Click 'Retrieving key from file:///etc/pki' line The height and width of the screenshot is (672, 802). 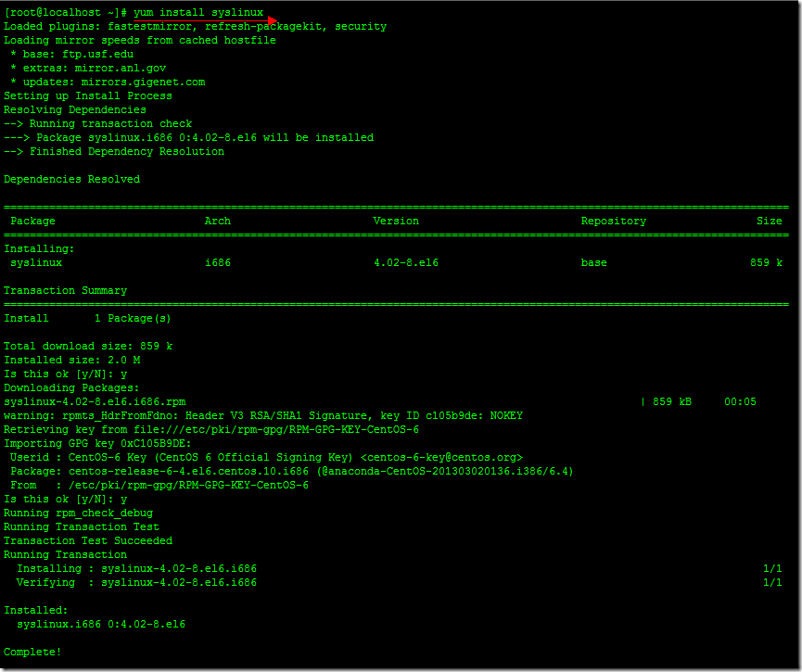point(211,429)
